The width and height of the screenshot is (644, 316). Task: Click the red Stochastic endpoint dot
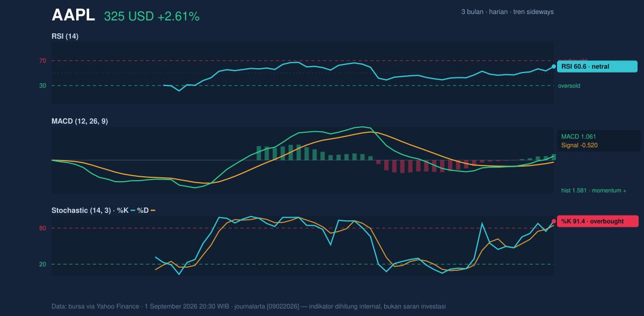554,221
